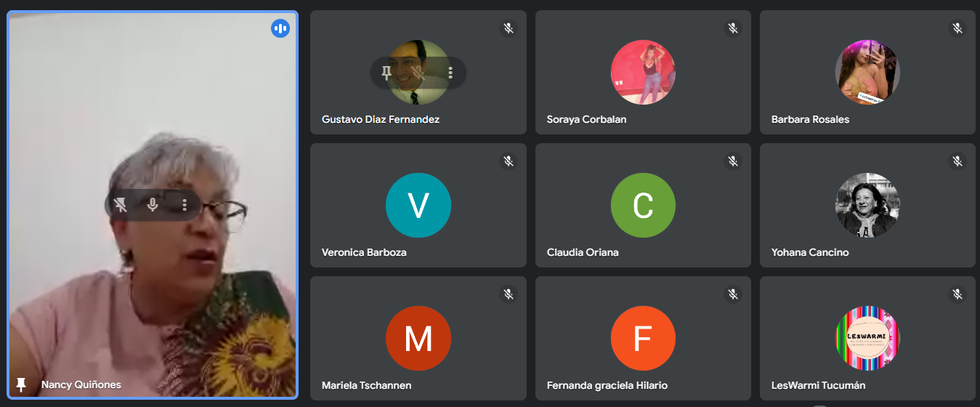Select Soraya Corbalan's profile picture

pos(643,72)
